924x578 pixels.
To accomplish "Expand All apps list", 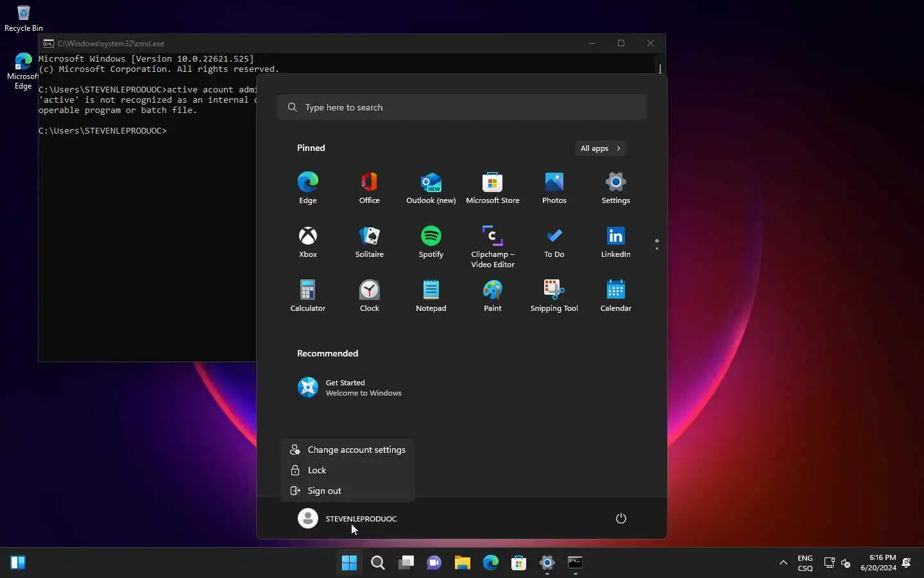I will [601, 148].
